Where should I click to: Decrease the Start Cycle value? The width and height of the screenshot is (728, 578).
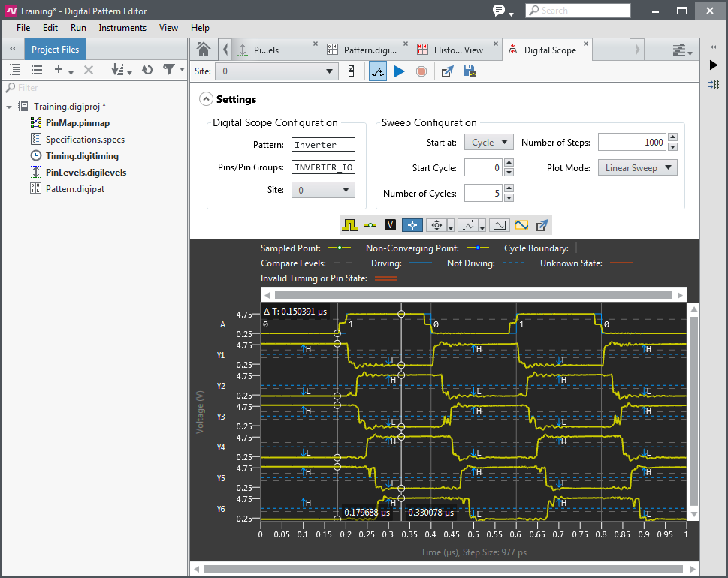pyautogui.click(x=509, y=173)
